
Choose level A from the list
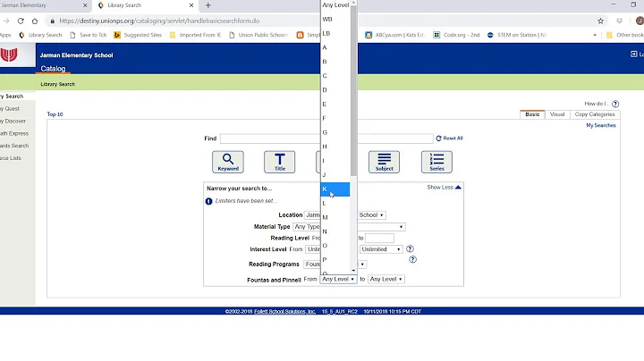(335, 47)
